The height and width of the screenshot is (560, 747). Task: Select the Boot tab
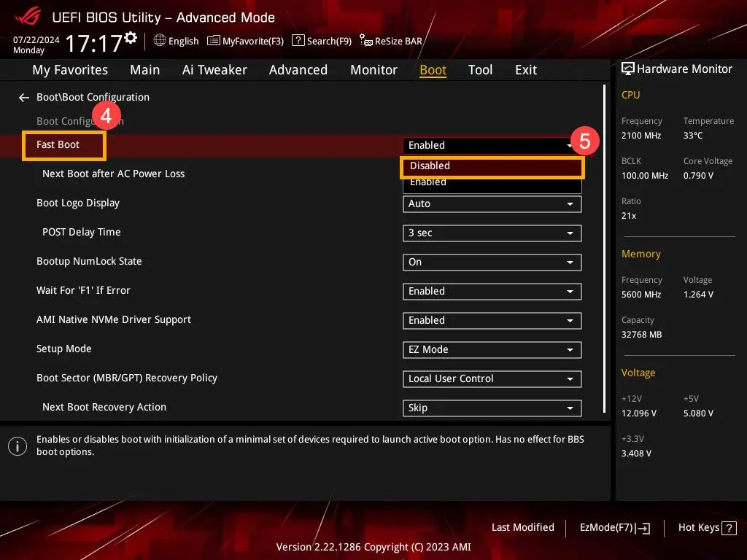(433, 70)
